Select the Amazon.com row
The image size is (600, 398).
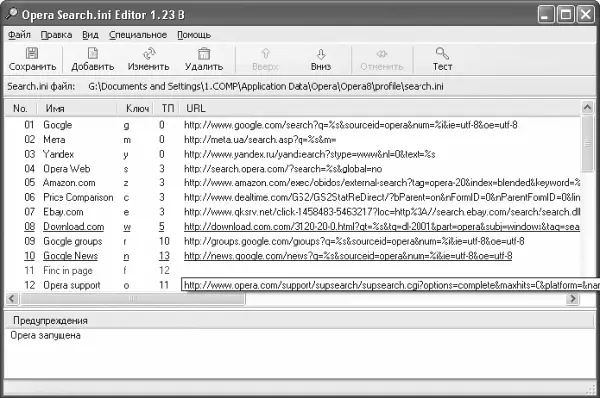pyautogui.click(x=292, y=183)
